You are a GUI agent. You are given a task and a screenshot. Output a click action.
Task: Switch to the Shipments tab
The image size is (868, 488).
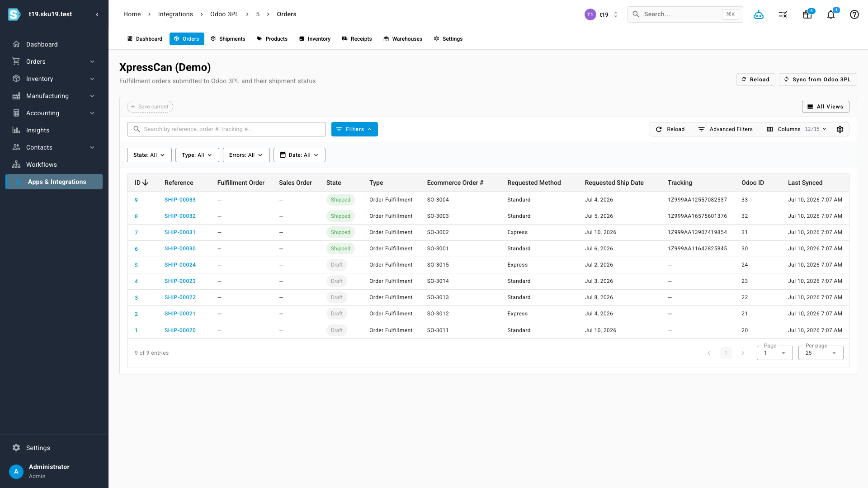point(228,39)
